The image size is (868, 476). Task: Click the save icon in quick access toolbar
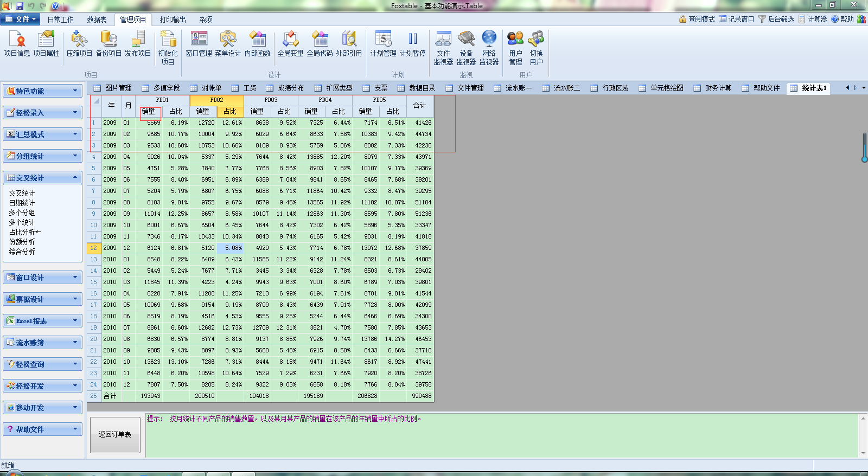pos(20,6)
